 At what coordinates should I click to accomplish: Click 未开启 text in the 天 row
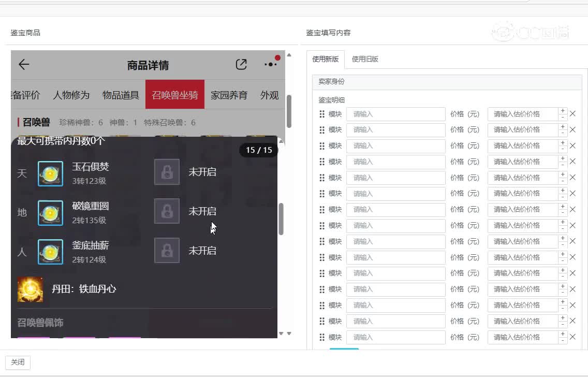tap(202, 172)
